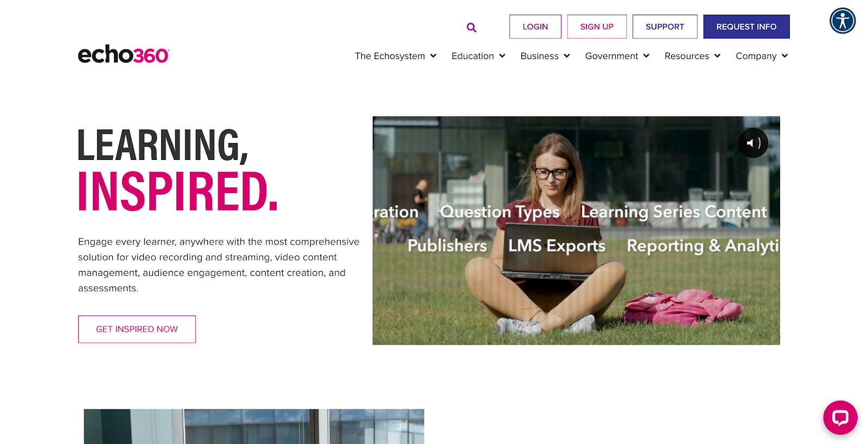The width and height of the screenshot is (868, 444).
Task: Open the magnifying glass search icon
Action: pos(471,28)
